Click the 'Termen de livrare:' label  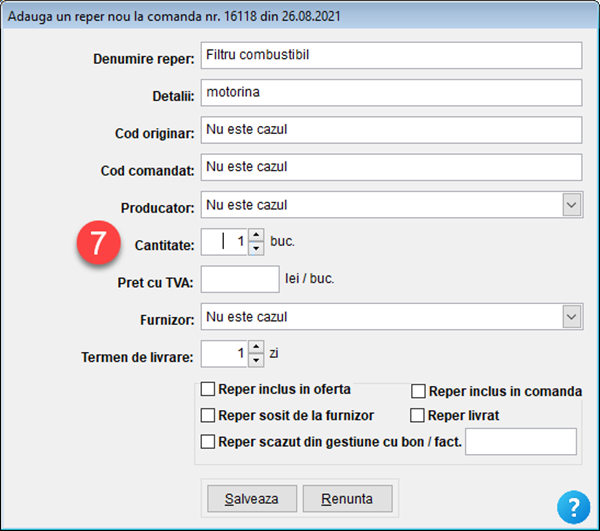[137, 357]
